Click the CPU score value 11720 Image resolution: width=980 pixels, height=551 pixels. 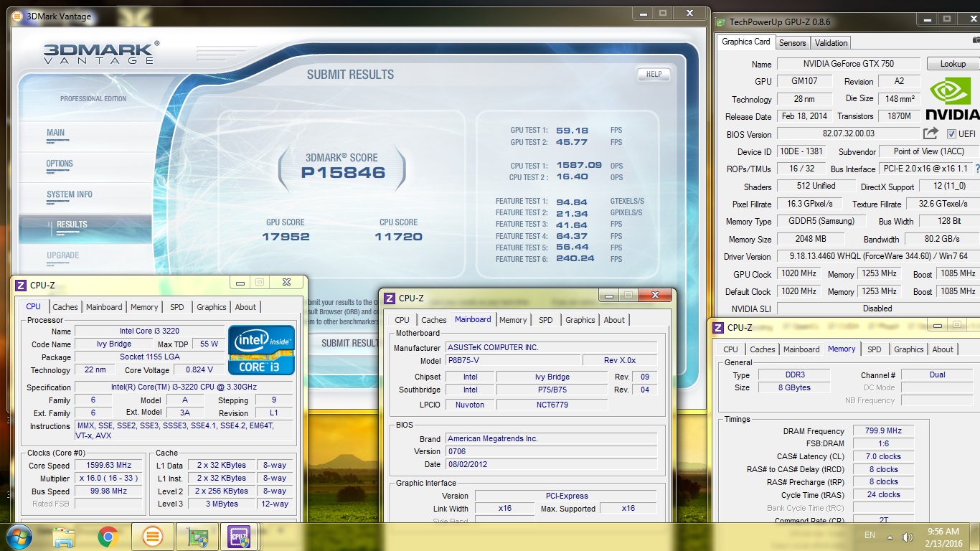[398, 237]
